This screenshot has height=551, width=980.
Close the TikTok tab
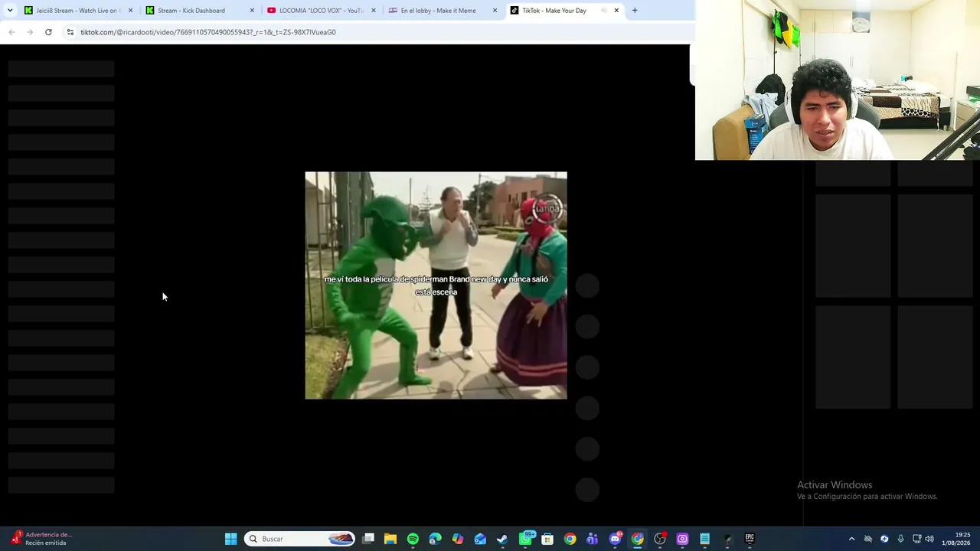[616, 11]
